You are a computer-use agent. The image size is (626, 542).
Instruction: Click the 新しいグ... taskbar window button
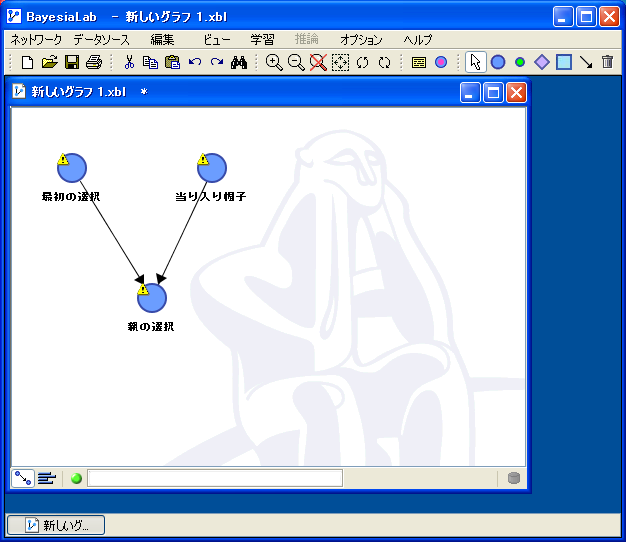pos(56,525)
